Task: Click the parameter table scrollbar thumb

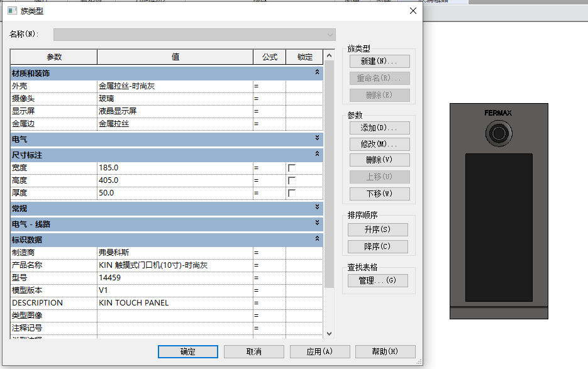Action: (x=330, y=174)
